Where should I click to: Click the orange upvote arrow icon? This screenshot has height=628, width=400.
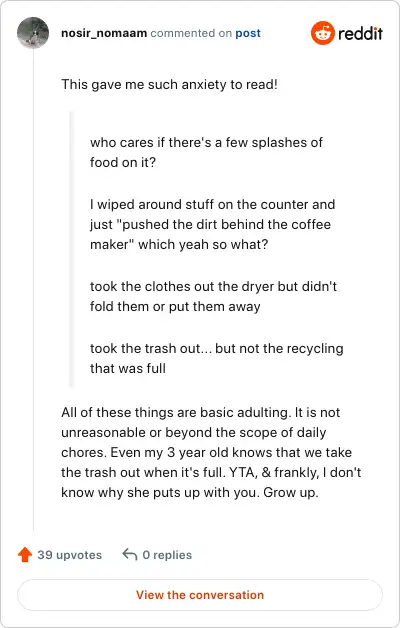tap(25, 555)
